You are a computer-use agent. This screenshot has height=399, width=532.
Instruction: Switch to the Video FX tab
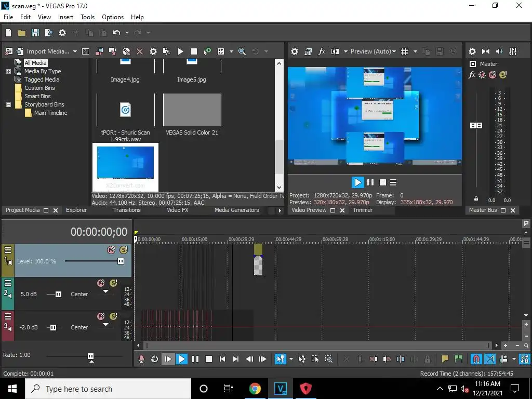pos(178,210)
